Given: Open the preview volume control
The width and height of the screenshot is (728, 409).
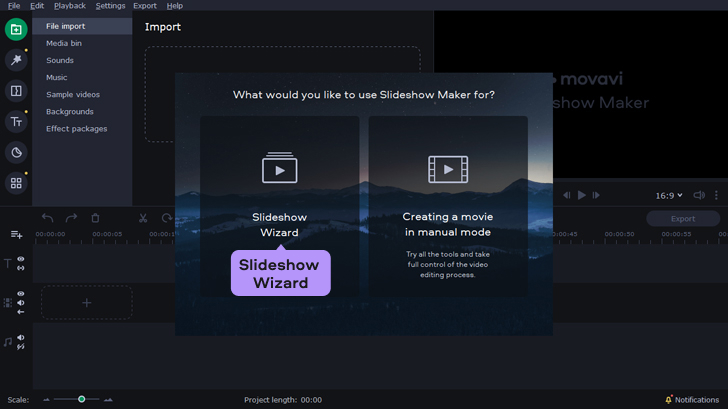Looking at the screenshot, I should (x=699, y=196).
